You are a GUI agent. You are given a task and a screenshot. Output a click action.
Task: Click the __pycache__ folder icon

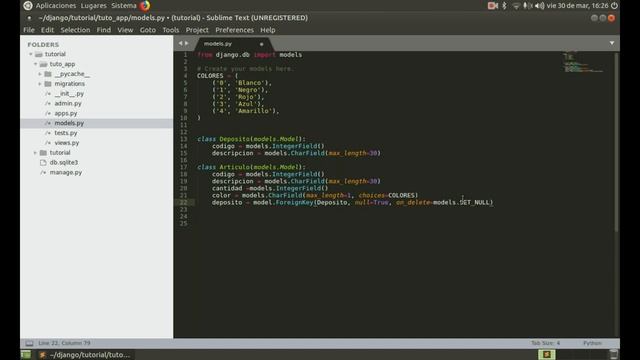pyautogui.click(x=48, y=74)
